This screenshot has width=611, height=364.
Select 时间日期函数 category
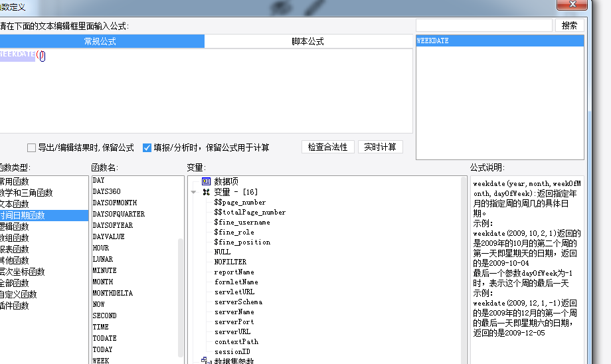[44, 215]
